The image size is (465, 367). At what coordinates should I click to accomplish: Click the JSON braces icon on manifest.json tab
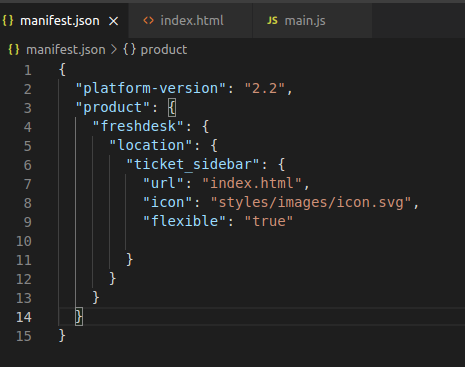pyautogui.click(x=8, y=21)
